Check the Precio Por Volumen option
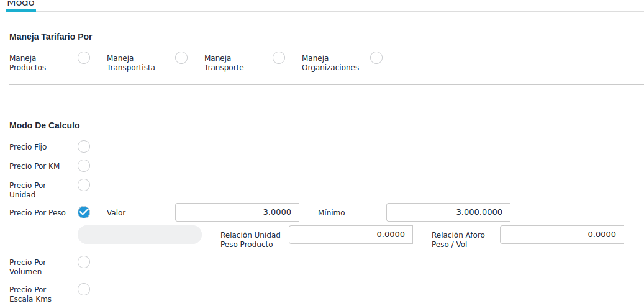This screenshot has width=644, height=306. tap(84, 262)
